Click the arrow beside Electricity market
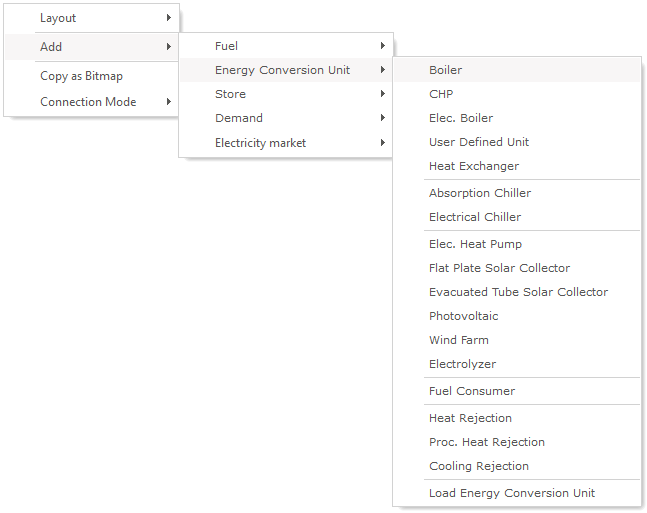 tap(383, 142)
